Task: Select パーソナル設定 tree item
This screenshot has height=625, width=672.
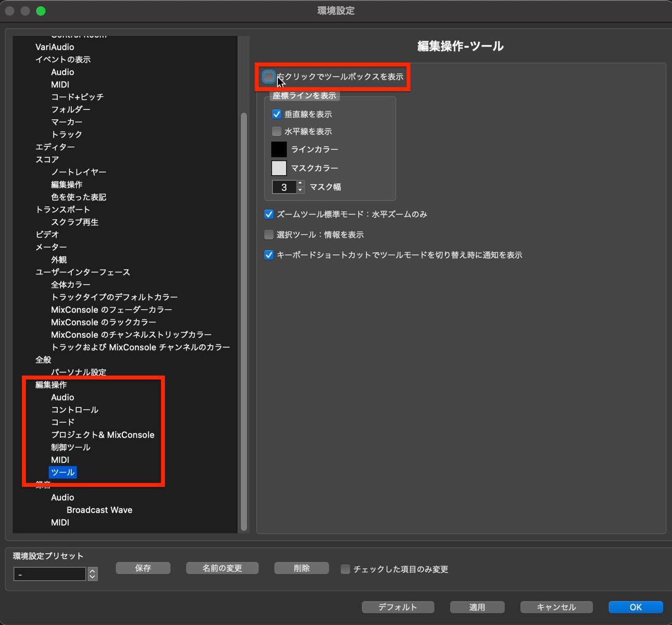Action: (x=79, y=372)
